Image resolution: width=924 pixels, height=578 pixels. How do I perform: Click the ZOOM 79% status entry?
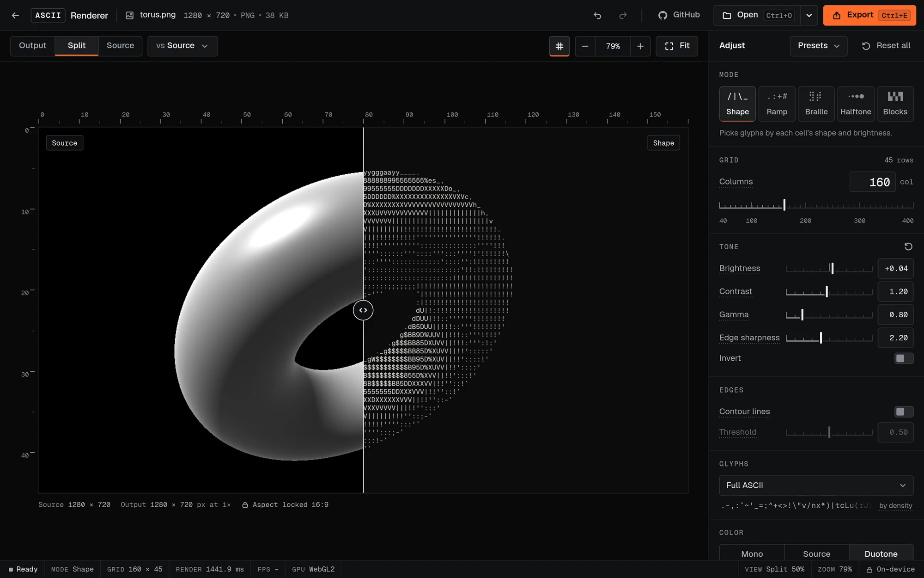[834, 569]
